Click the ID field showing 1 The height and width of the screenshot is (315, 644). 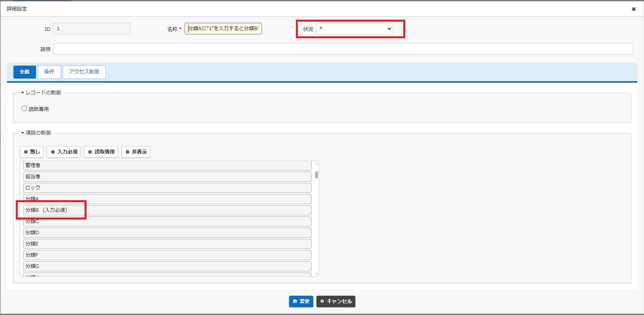[x=92, y=29]
